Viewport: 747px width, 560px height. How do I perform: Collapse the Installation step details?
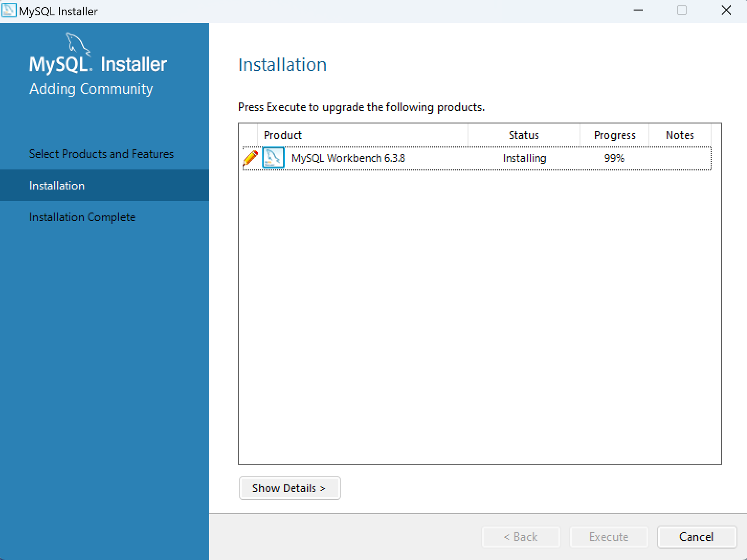(x=290, y=488)
